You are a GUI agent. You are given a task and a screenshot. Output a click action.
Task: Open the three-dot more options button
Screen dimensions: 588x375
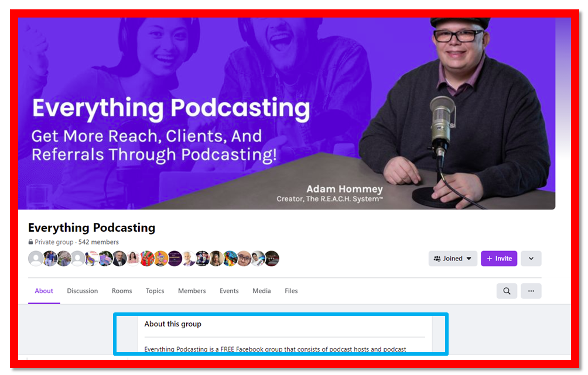pyautogui.click(x=531, y=291)
